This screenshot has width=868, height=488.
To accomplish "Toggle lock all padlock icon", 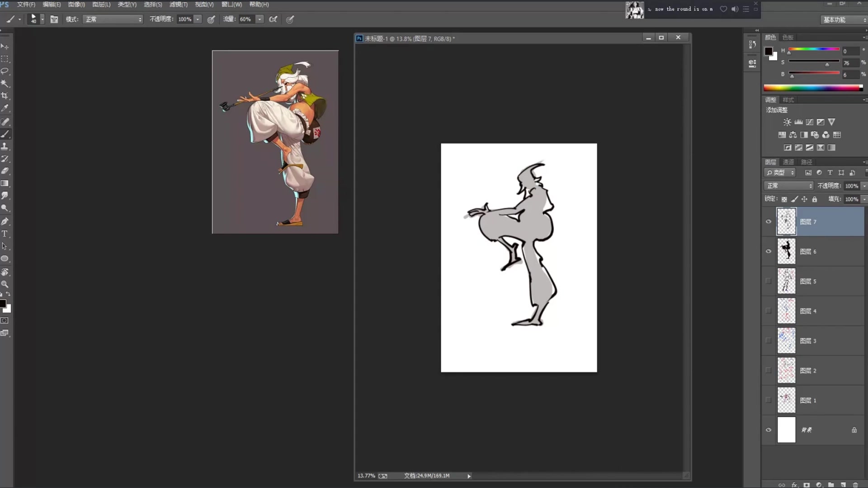I will tap(815, 199).
